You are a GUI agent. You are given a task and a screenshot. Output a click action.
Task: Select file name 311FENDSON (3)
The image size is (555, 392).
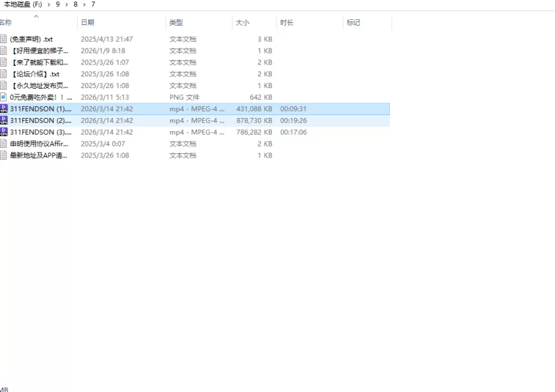pos(40,132)
